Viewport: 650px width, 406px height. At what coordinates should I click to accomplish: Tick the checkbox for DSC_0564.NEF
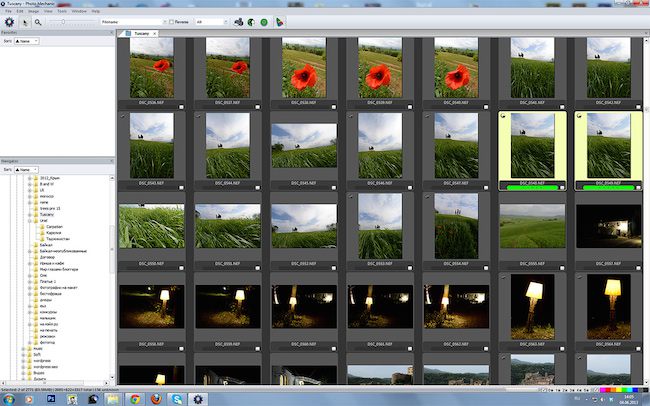pyautogui.click(x=638, y=349)
